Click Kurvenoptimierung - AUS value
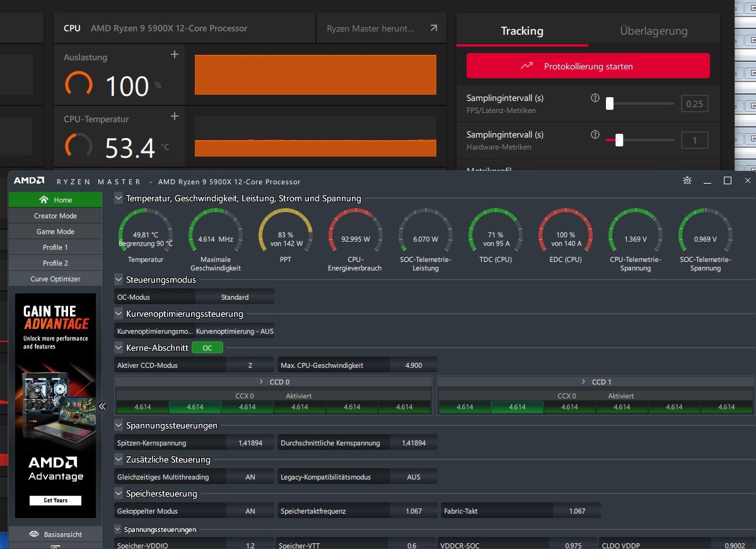Image resolution: width=756 pixels, height=549 pixels. pyautogui.click(x=235, y=331)
